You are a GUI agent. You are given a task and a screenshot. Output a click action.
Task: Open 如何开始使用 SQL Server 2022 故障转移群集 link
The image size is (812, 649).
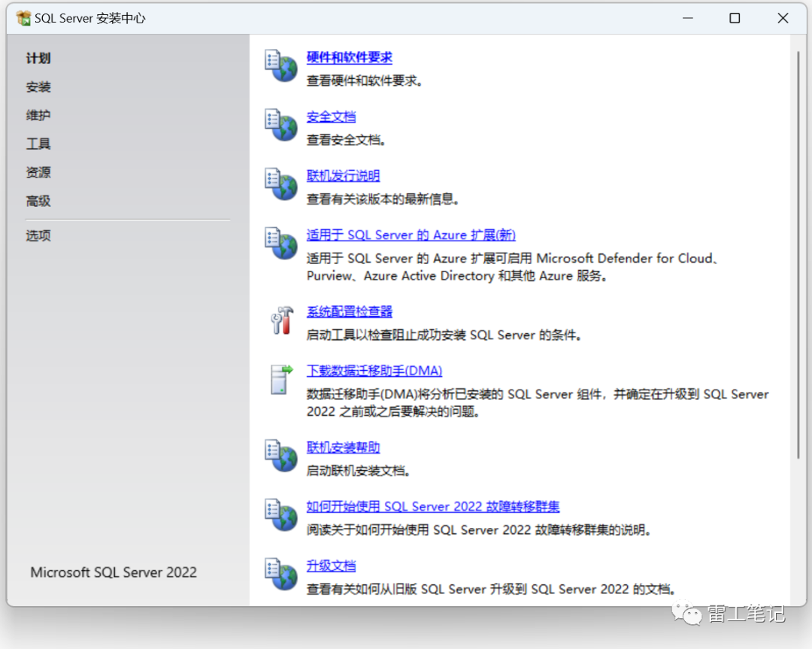tap(432, 506)
